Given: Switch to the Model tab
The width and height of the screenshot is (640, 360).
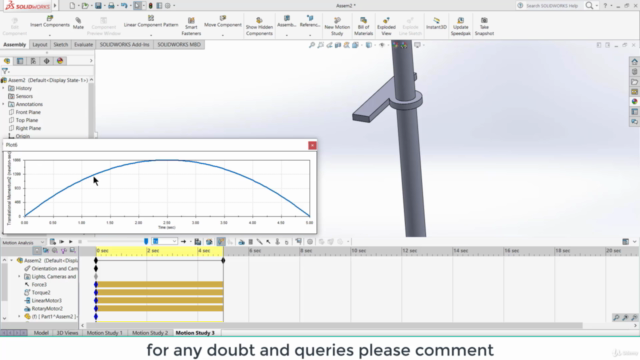Looking at the screenshot, I should pos(41,333).
